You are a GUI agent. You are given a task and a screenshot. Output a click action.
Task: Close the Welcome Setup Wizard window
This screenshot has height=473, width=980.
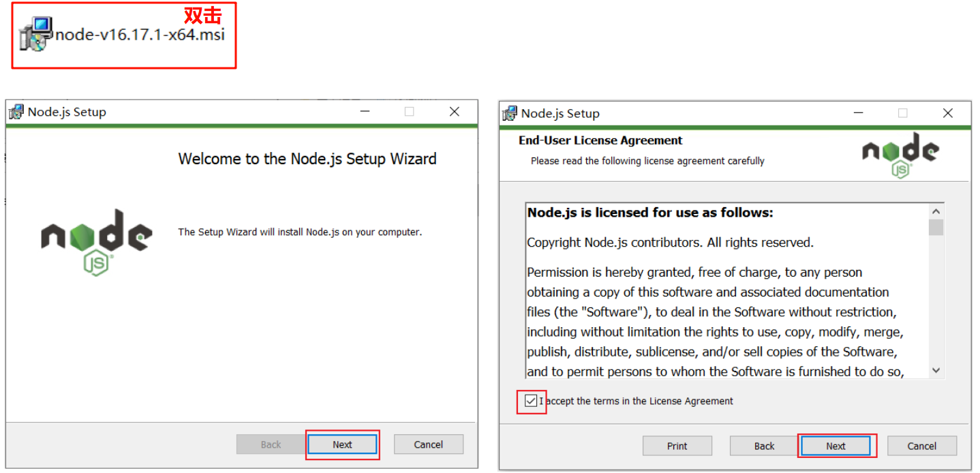coord(455,112)
